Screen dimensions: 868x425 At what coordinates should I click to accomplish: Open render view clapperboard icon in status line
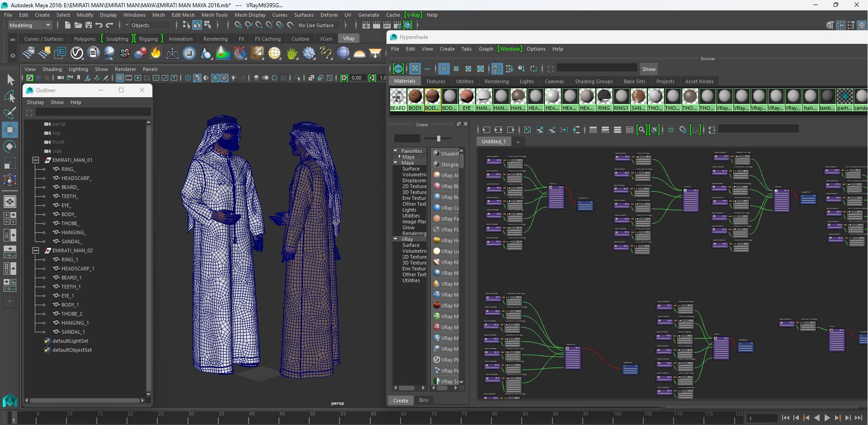point(366,25)
